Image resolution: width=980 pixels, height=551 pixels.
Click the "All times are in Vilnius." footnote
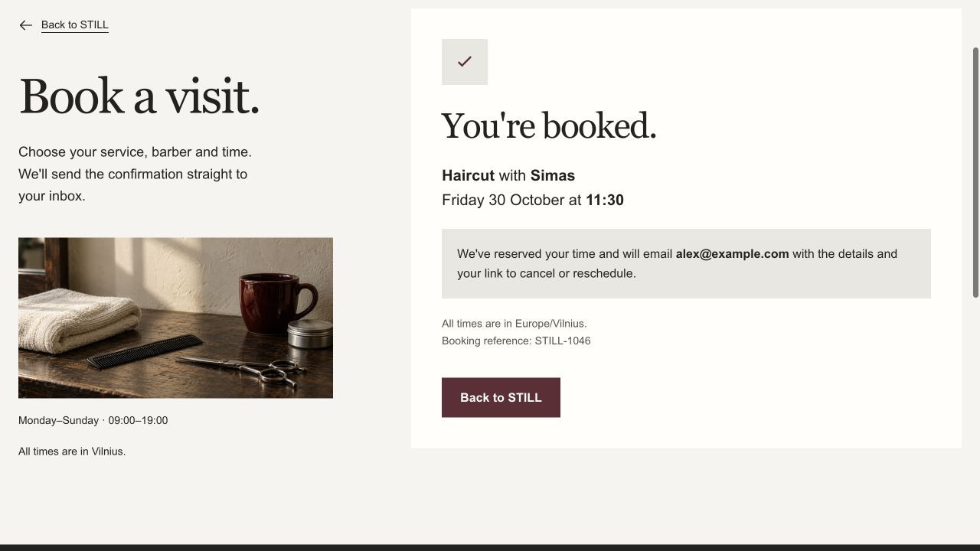pyautogui.click(x=72, y=452)
